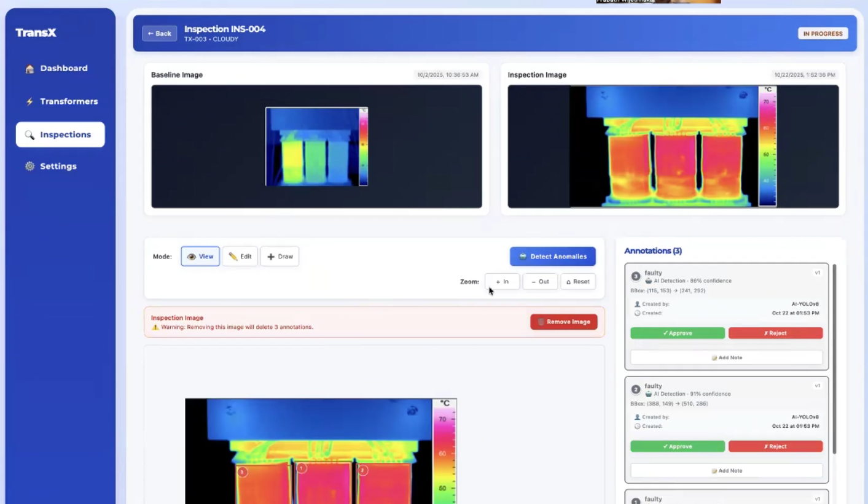This screenshot has height=504, width=868.
Task: Click the numbered badge 2 in annotations list
Action: tap(636, 390)
